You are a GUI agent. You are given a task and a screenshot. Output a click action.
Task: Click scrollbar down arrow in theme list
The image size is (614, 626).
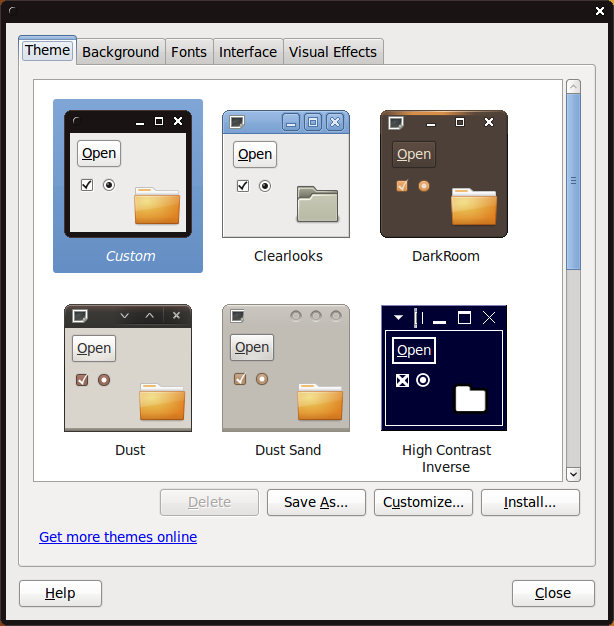point(573,474)
